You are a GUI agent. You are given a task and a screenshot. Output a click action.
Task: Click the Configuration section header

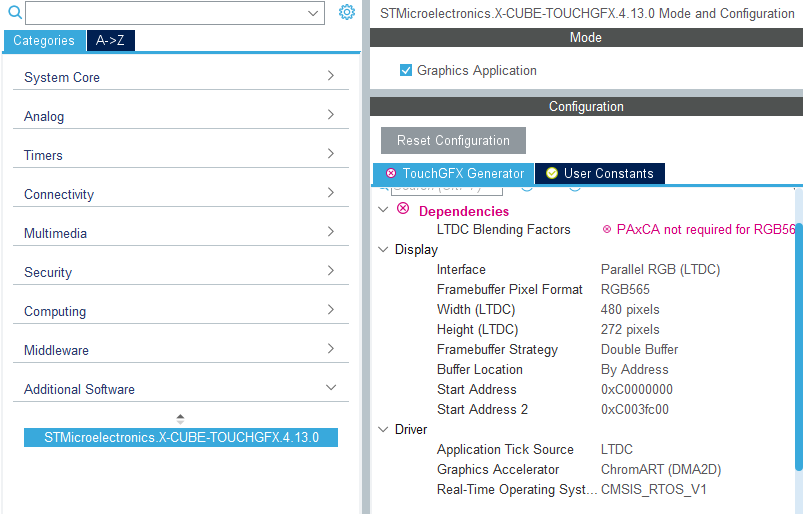(586, 106)
